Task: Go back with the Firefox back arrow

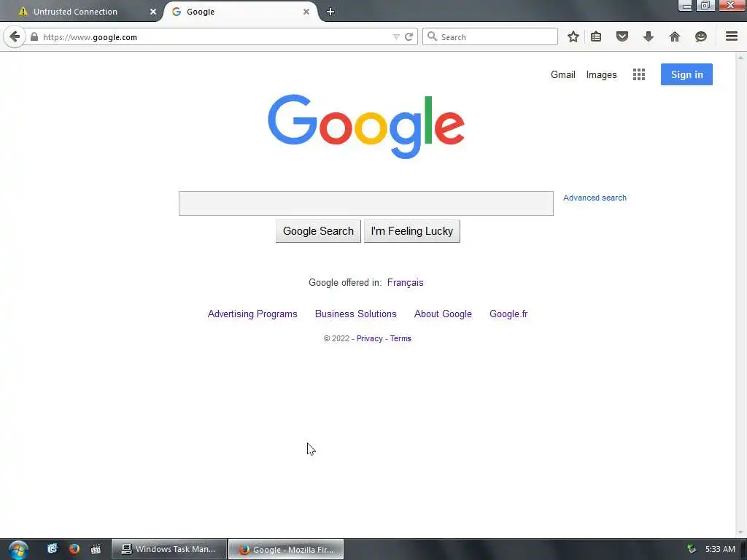Action: click(x=15, y=36)
